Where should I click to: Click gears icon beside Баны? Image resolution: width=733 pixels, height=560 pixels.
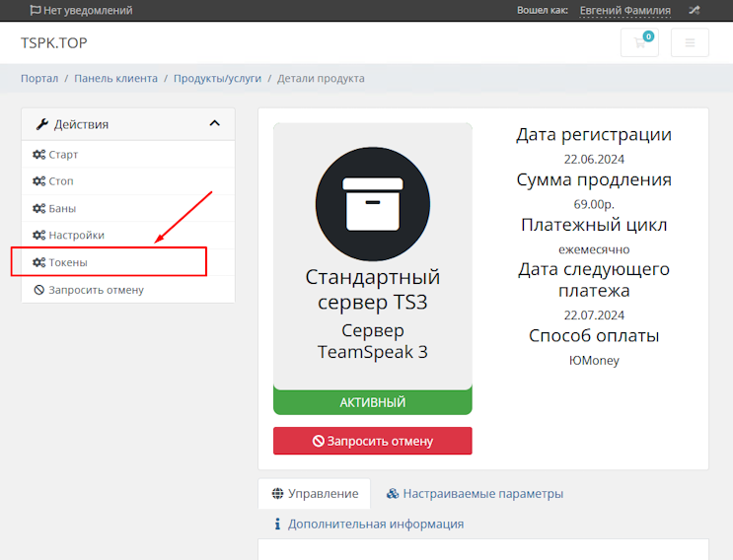click(x=38, y=208)
